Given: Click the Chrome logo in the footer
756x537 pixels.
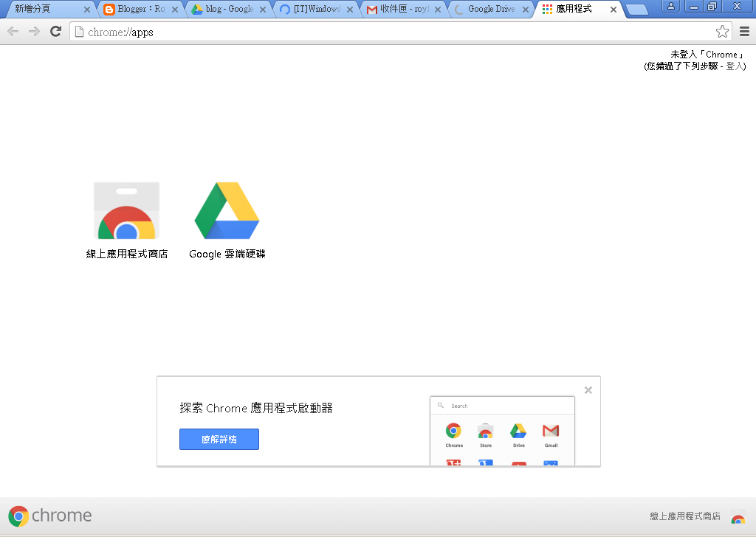Looking at the screenshot, I should pos(49,516).
